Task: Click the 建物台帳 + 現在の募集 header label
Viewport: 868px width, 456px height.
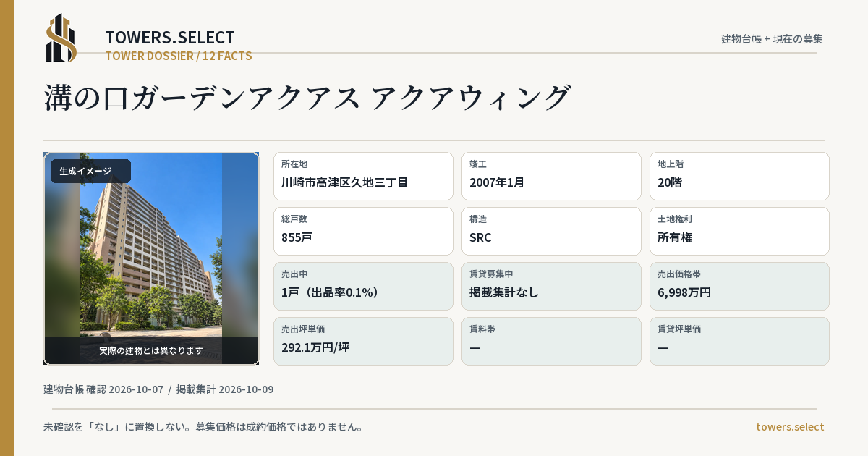Action: click(x=772, y=39)
